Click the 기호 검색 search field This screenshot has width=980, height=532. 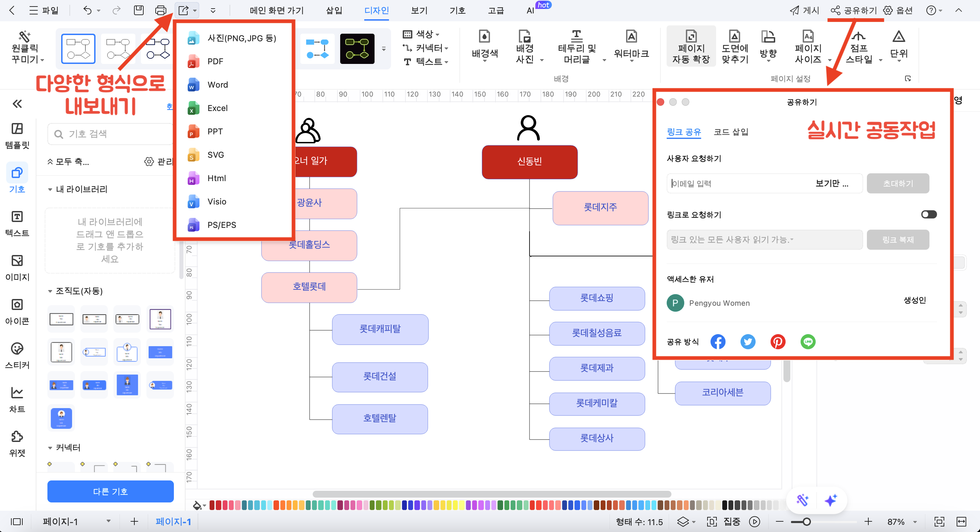tap(110, 134)
